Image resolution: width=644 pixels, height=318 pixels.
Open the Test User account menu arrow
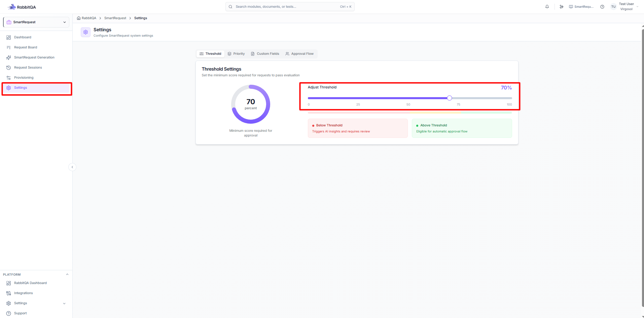tap(638, 7)
